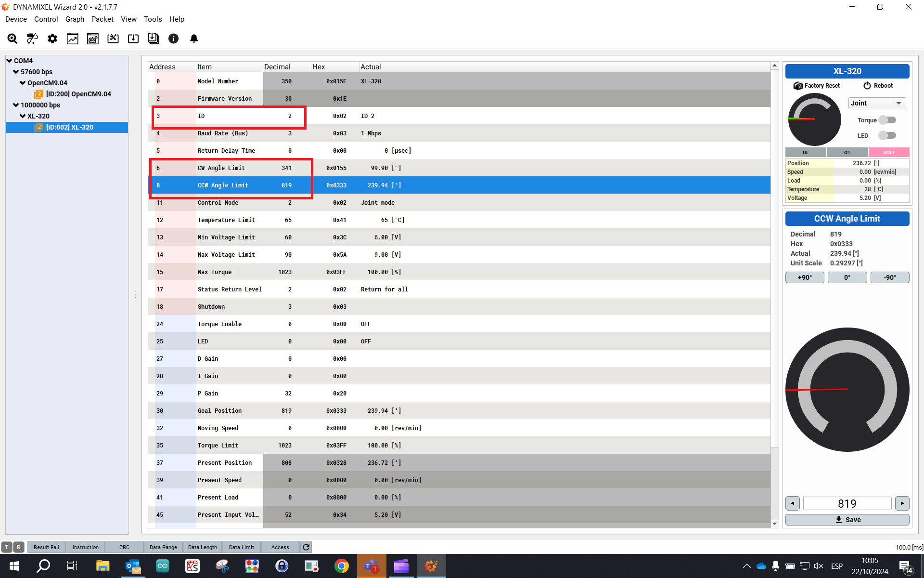The width and height of the screenshot is (924, 578).
Task: Toggle the T button in the status bar
Action: tap(7, 547)
